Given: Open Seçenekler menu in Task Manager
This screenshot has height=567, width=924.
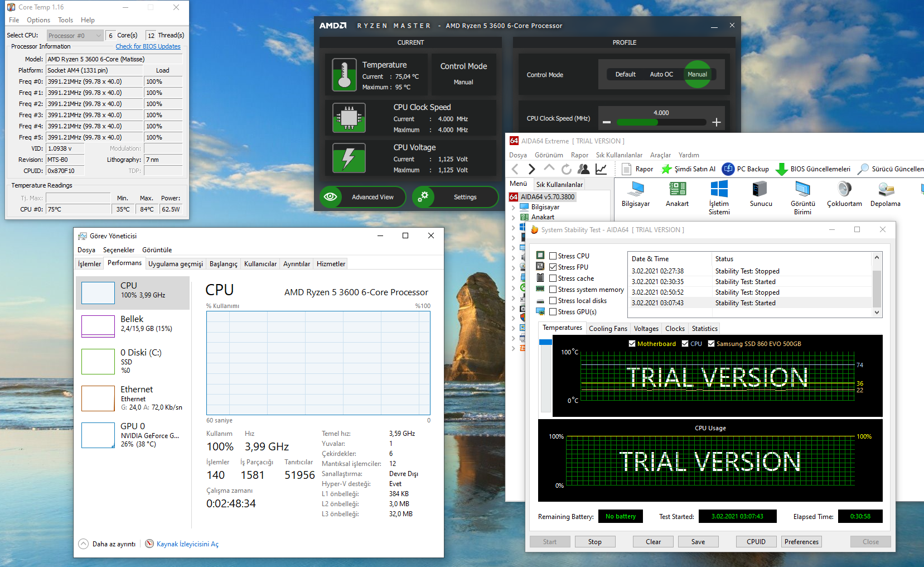Looking at the screenshot, I should [119, 250].
